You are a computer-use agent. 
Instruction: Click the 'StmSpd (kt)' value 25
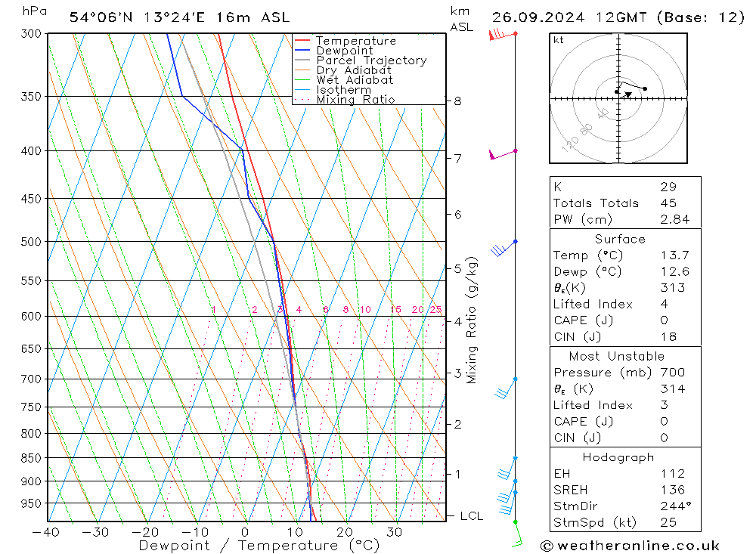(668, 523)
